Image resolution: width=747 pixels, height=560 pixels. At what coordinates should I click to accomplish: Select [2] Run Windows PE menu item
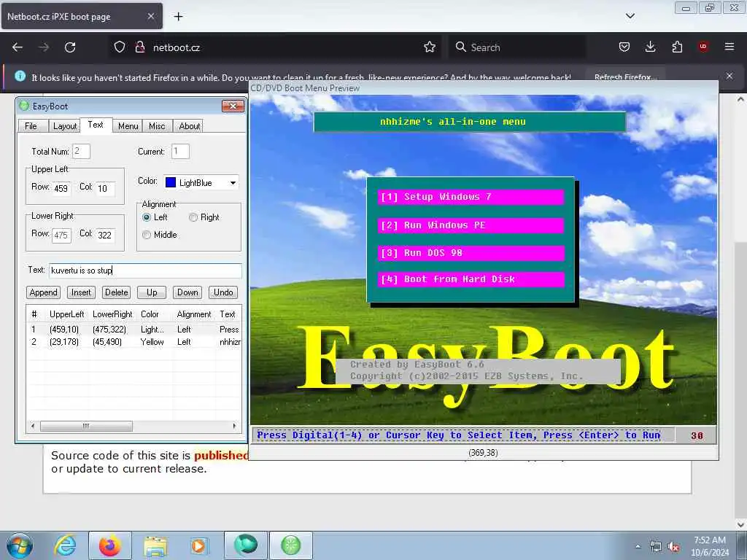(471, 225)
